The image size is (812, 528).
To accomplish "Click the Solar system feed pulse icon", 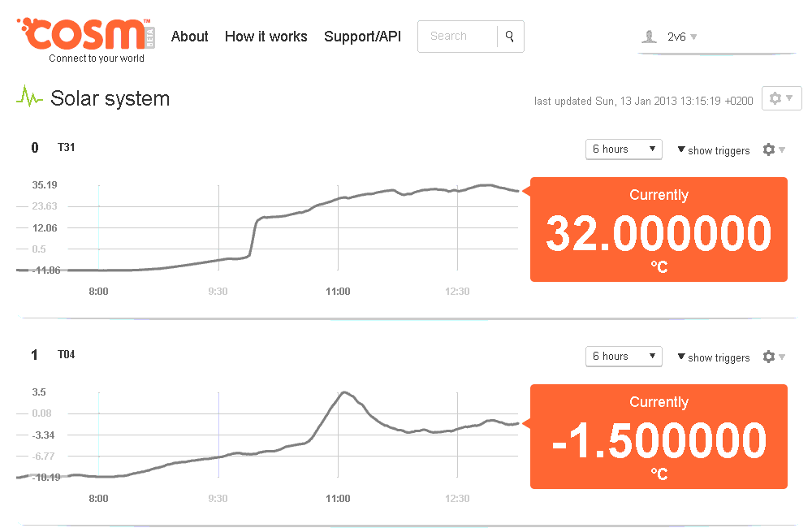I will point(30,98).
